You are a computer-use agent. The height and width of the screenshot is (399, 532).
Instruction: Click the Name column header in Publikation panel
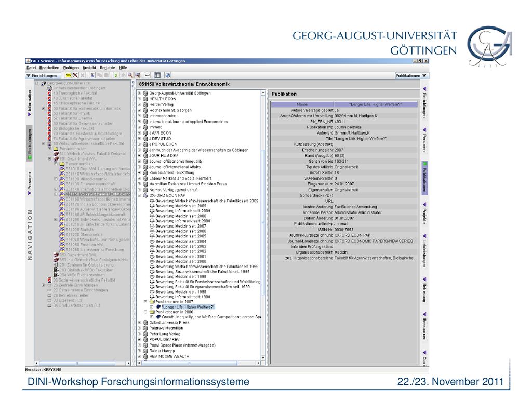pyautogui.click(x=302, y=104)
